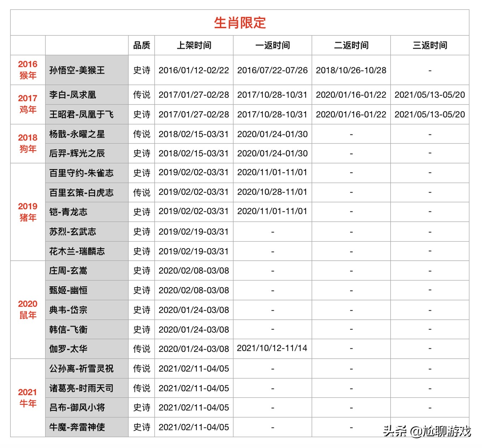The image size is (482, 448).
Task: Select the 公孙离-祈雪灵祝 skin name
Action: (81, 368)
